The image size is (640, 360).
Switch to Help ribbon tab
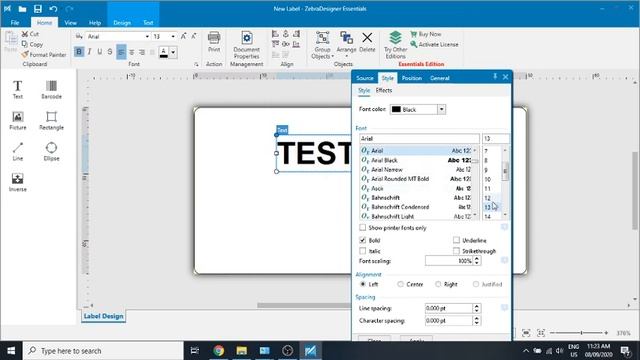point(95,23)
